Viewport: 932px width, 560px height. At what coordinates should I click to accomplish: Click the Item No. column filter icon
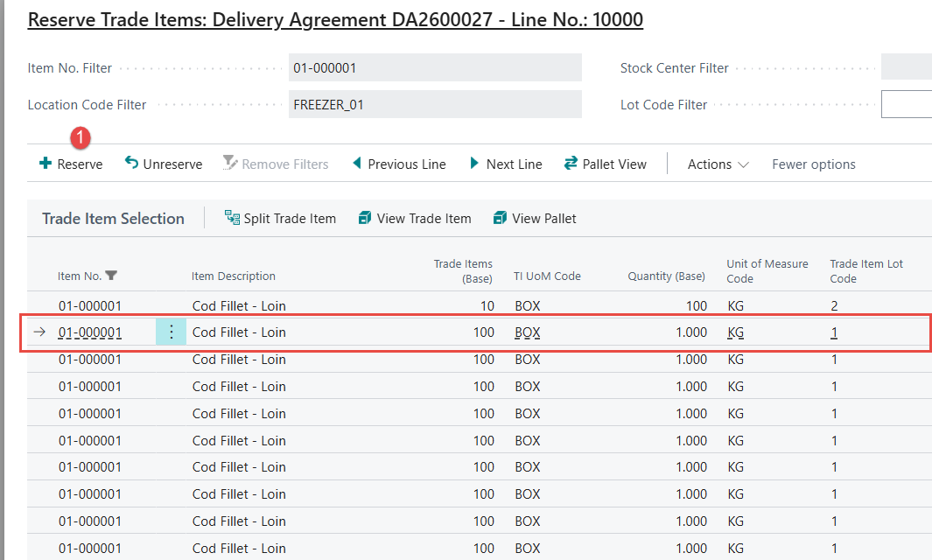coord(112,276)
